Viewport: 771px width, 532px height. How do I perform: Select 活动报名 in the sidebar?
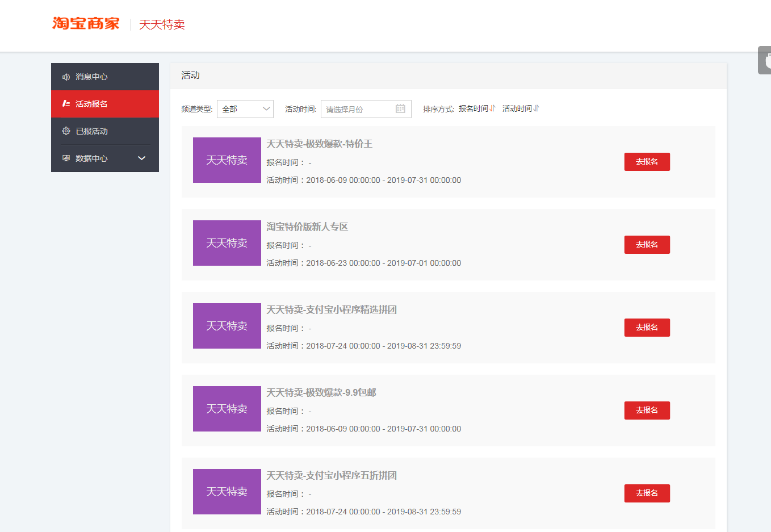click(105, 104)
